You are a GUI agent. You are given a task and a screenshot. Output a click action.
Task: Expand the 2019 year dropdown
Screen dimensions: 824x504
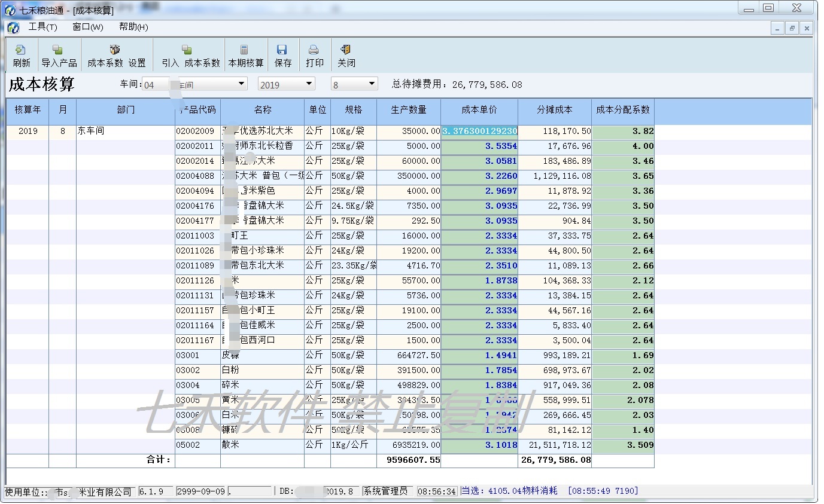coord(309,84)
